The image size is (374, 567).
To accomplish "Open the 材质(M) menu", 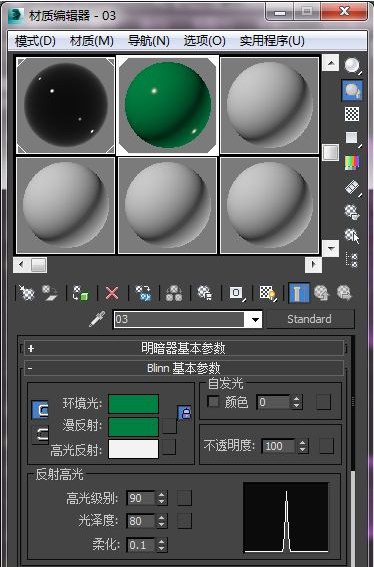I will click(92, 41).
